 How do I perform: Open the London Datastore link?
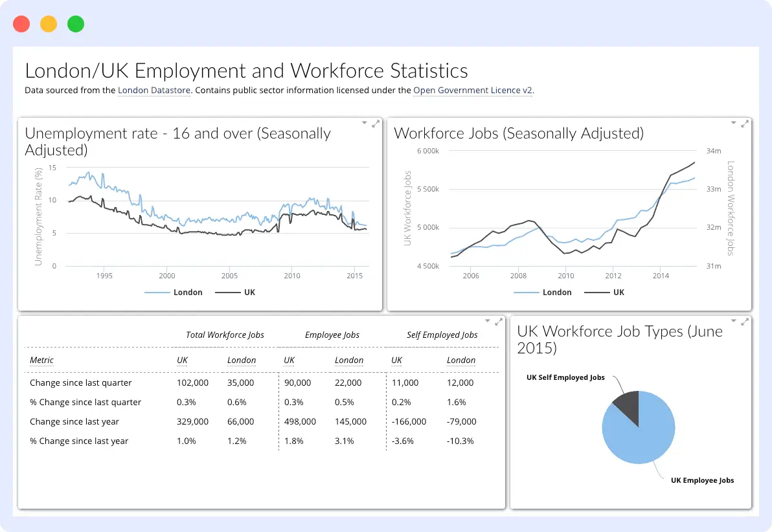[x=154, y=91]
